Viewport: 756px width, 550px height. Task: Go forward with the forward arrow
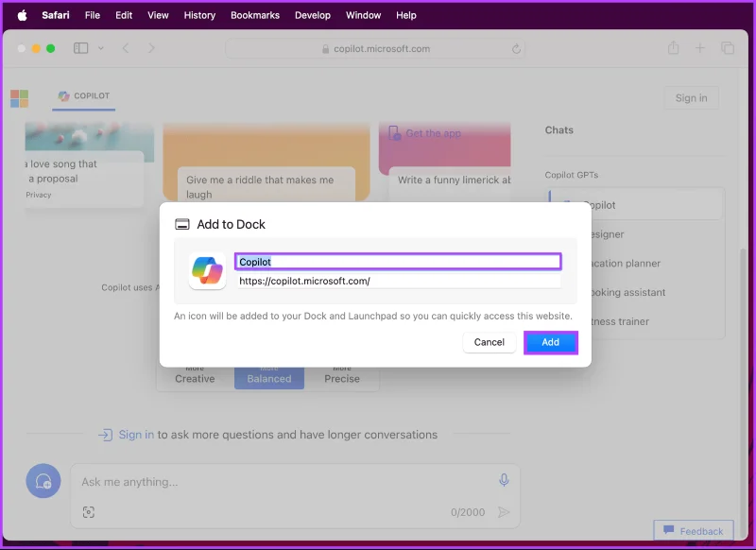tap(151, 48)
